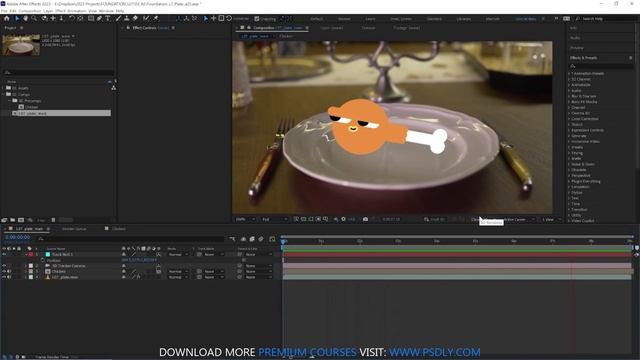
Task: Click the label color swatch of Track Null 1
Action: (x=31, y=254)
